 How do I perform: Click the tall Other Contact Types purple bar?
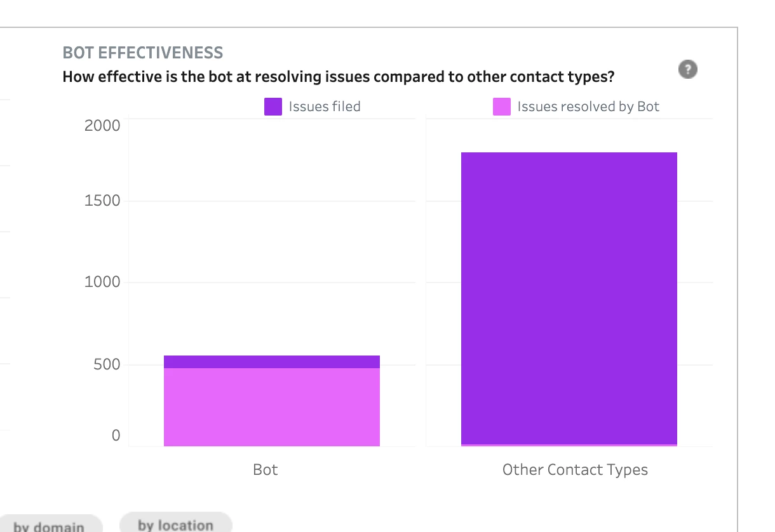pyautogui.click(x=569, y=298)
